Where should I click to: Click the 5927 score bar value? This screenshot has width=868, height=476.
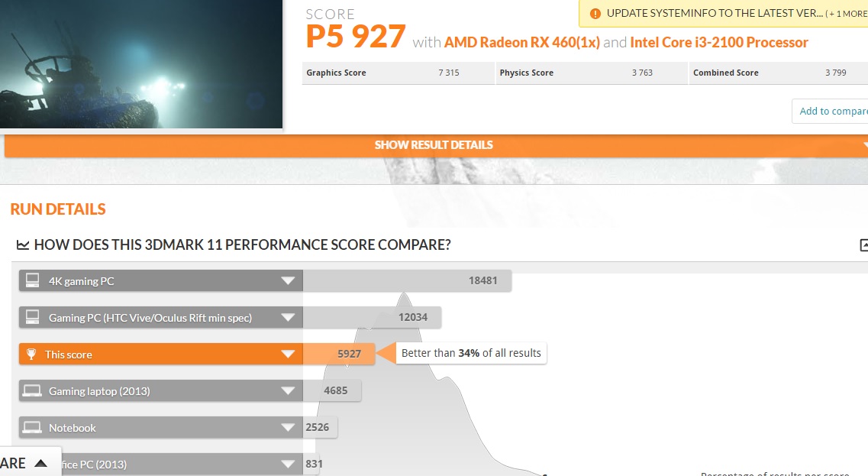click(350, 354)
